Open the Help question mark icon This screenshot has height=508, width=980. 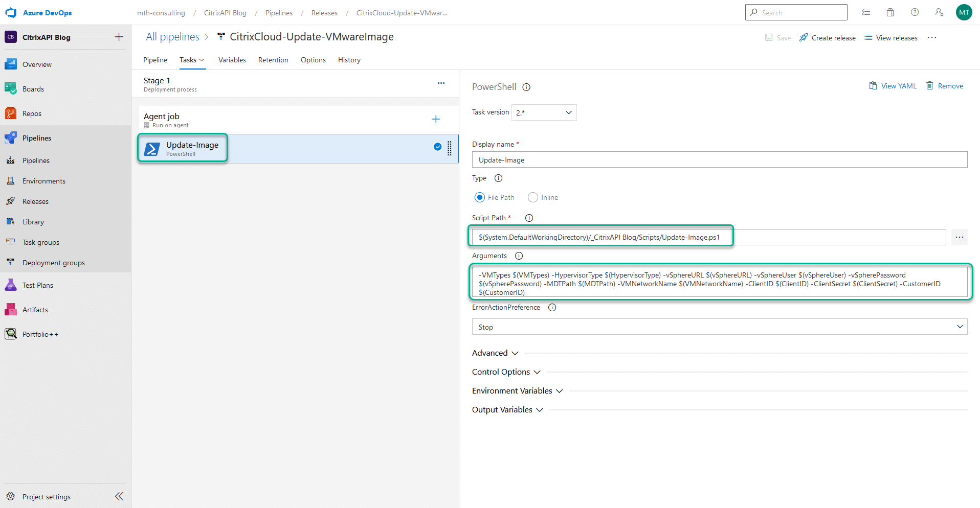click(x=915, y=12)
